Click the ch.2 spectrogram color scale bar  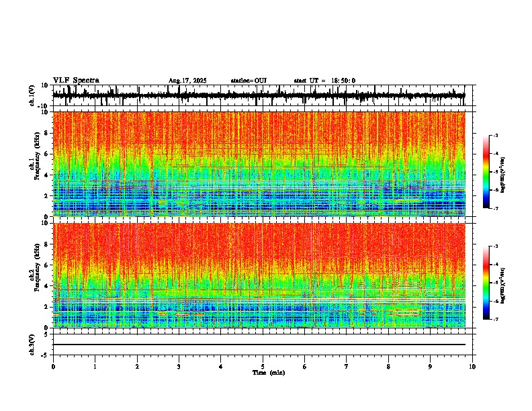[x=486, y=283]
